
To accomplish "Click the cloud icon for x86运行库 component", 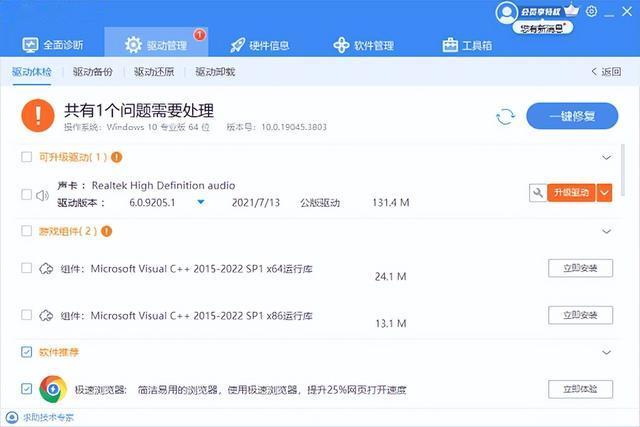I will [46, 316].
